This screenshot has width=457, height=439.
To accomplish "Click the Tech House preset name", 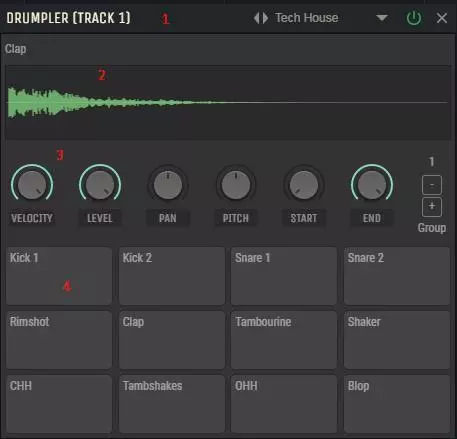I will [x=307, y=18].
